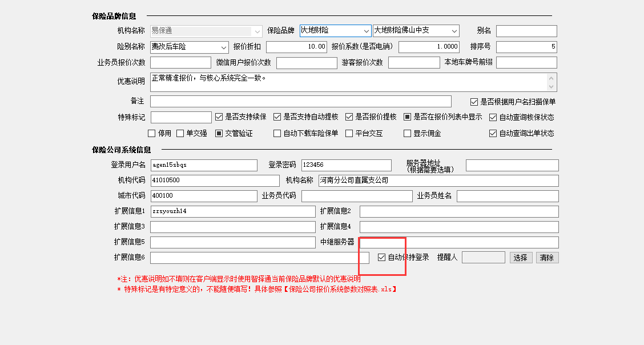Screen dimensions: 644x345
Task: Click the 中继服务器 input field
Action: pyautogui.click(x=459, y=242)
